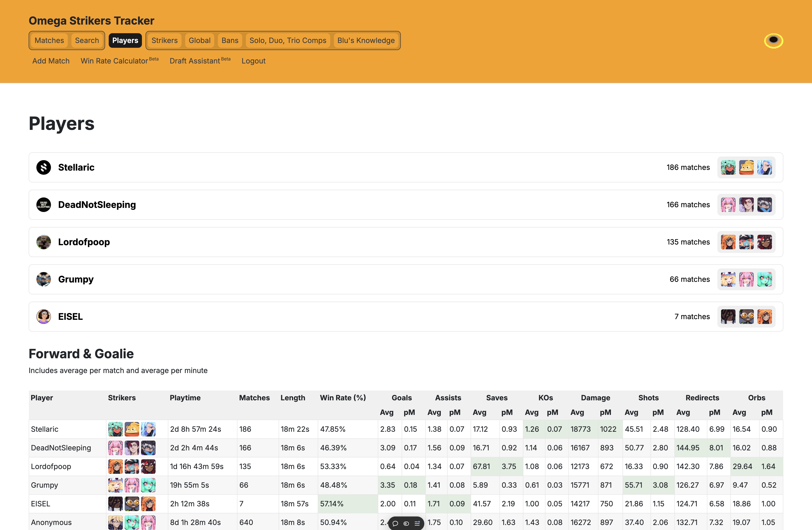Switch to the Strikers tab
This screenshot has width=812, height=530.
tap(164, 40)
